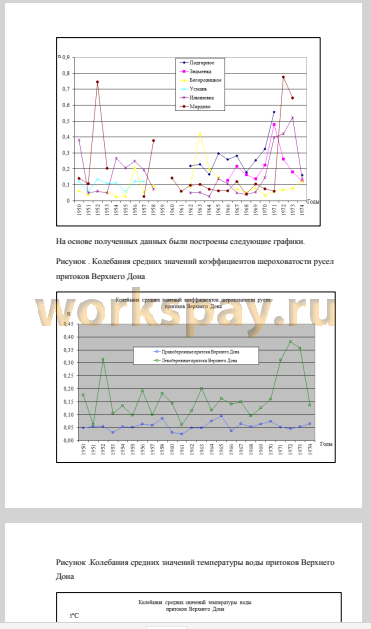Select the Правобережные притоки legend entry
The image size is (371, 629).
coord(197,352)
